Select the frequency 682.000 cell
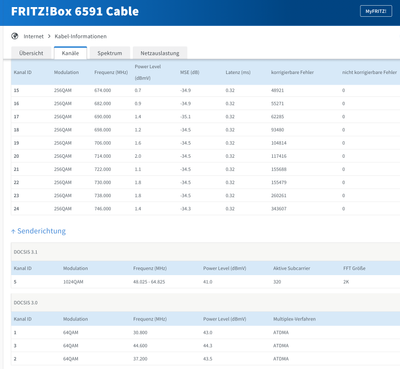Screen dimensions: 400x369 [103, 104]
